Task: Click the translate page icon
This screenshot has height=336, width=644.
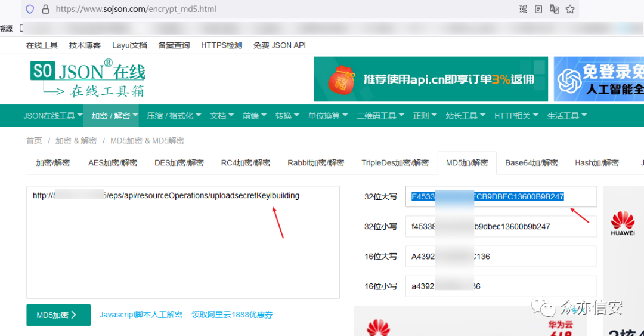Action: [554, 9]
